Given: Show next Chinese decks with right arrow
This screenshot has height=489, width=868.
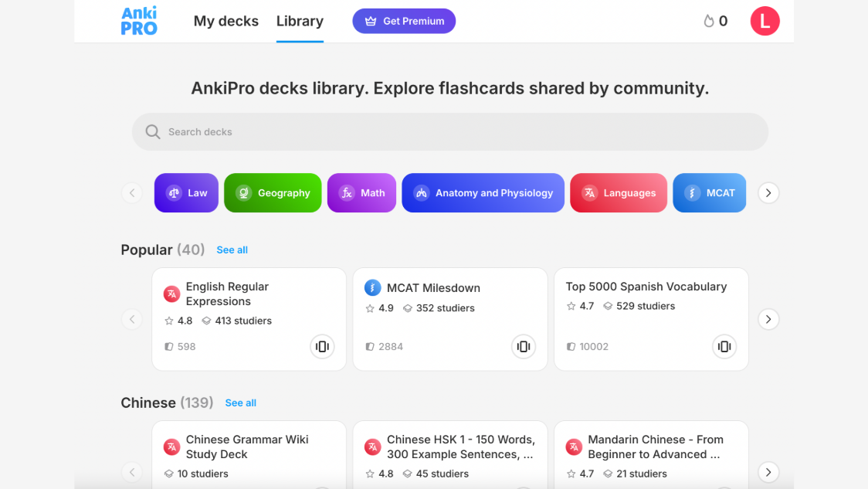Looking at the screenshot, I should click(768, 471).
